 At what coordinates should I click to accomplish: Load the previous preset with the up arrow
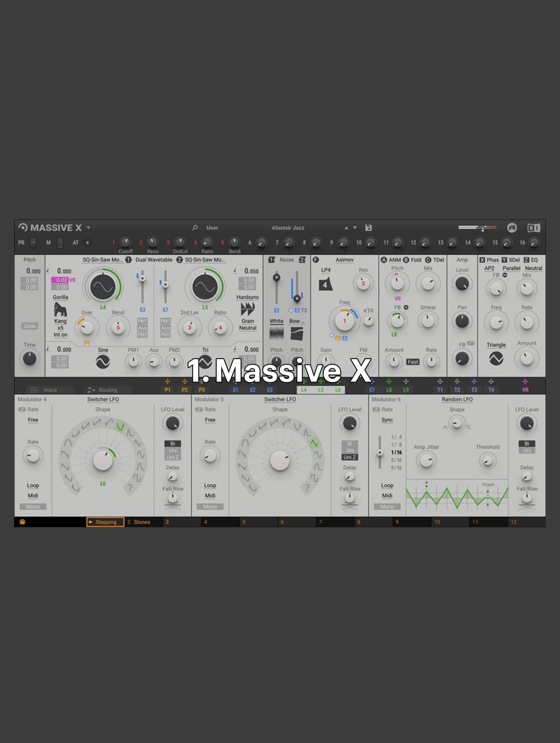tap(346, 228)
